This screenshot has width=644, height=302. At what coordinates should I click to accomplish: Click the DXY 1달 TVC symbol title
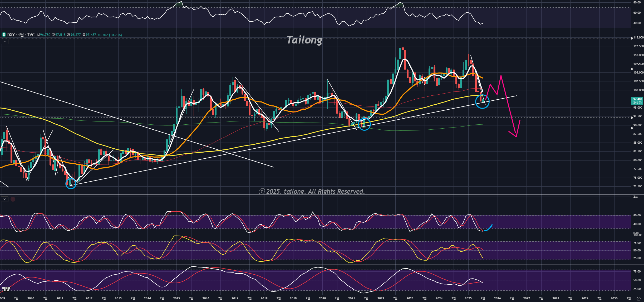(21, 35)
